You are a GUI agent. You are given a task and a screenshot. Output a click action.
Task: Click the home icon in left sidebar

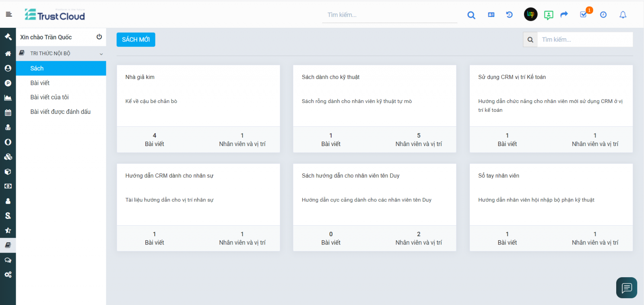pyautogui.click(x=8, y=54)
